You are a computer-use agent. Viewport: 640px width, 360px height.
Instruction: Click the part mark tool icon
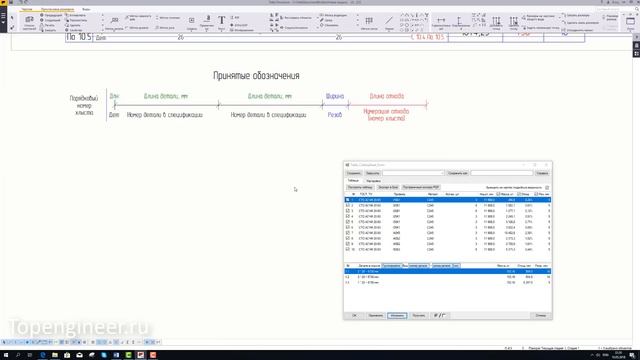[115, 20]
